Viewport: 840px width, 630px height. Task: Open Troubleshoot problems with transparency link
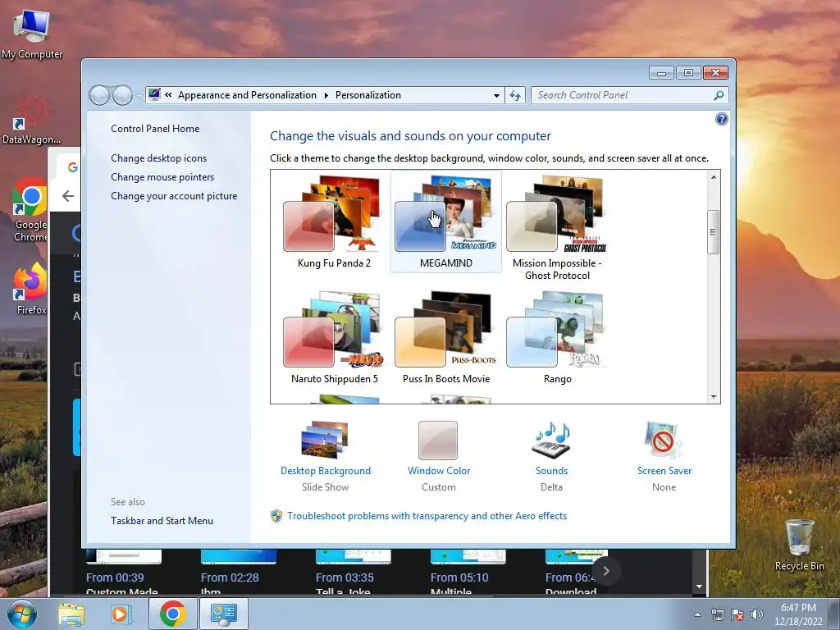427,516
